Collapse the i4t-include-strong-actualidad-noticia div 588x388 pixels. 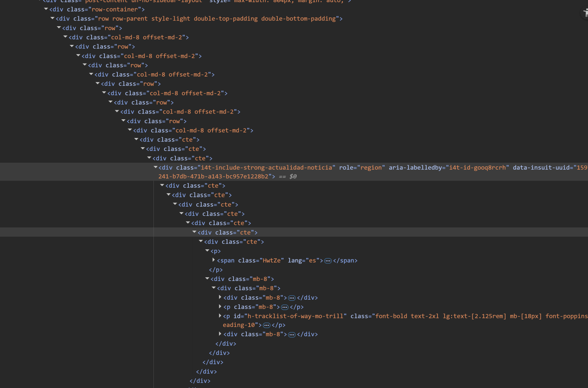coord(156,167)
